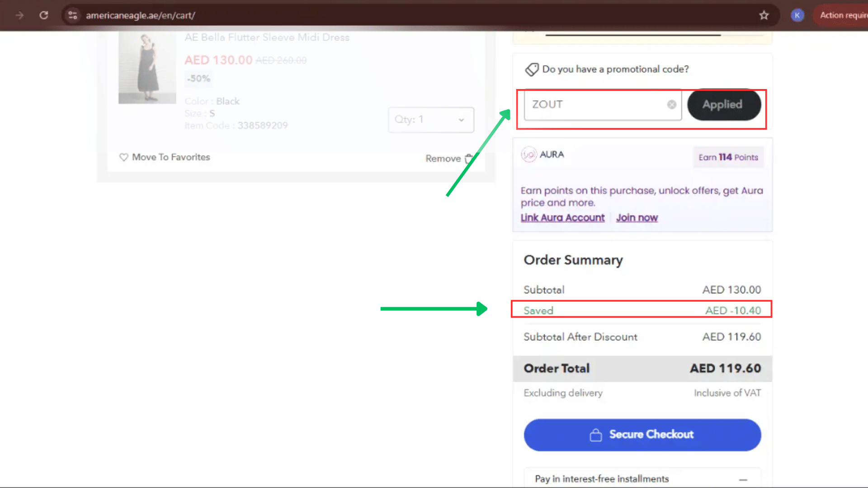Click the Secure Checkout button
Screen dimensions: 868x488
642,435
